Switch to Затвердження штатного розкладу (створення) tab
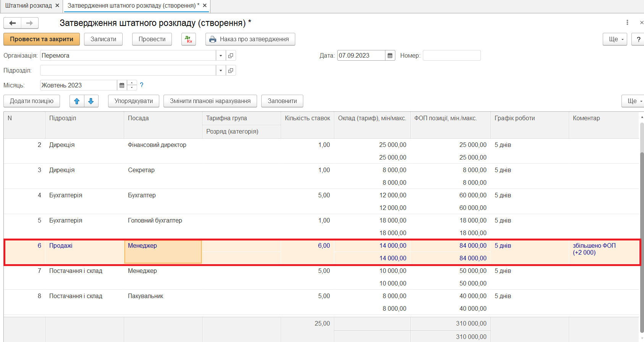The image size is (644, 342). (x=133, y=6)
